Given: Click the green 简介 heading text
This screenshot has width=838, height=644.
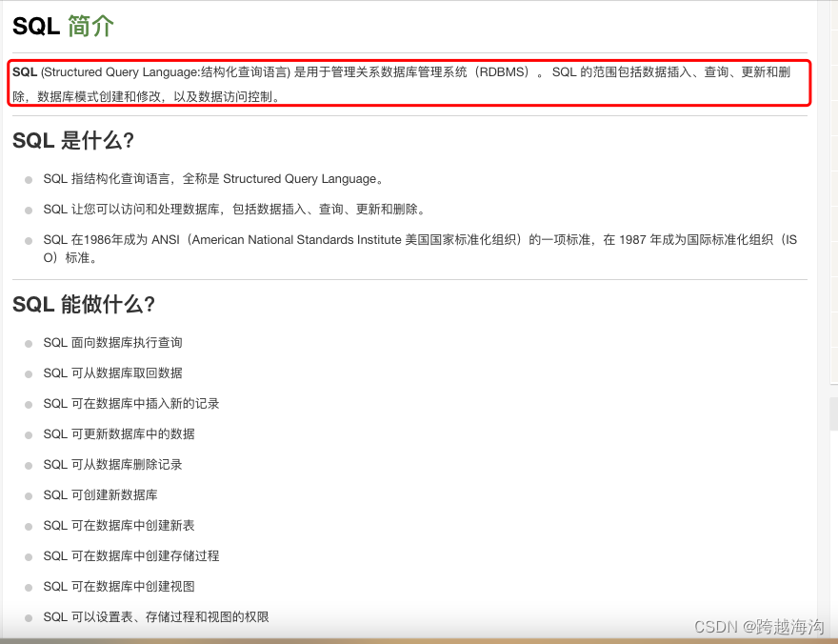Looking at the screenshot, I should (x=90, y=28).
